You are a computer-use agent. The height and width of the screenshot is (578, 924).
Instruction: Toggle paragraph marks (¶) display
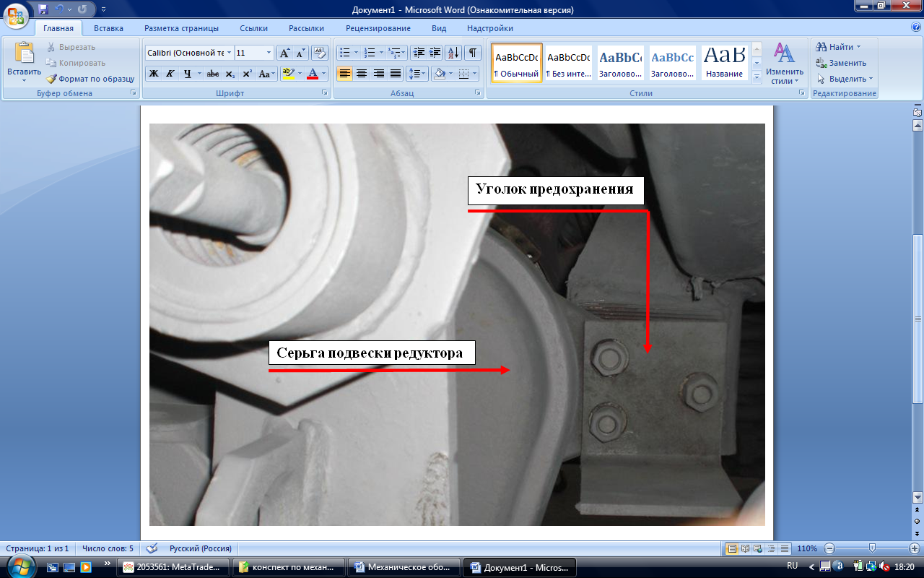coord(472,53)
